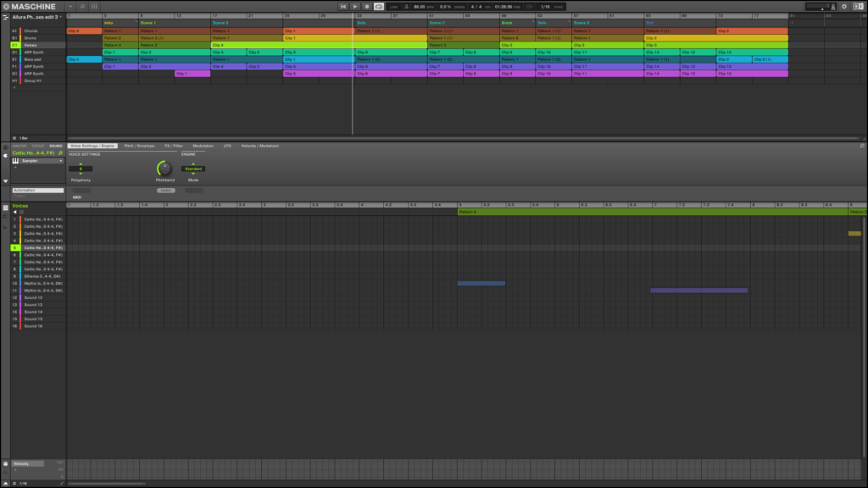Screen dimensions: 868x488
Task: Open the Pitch / Envelope tab
Action: coord(140,146)
